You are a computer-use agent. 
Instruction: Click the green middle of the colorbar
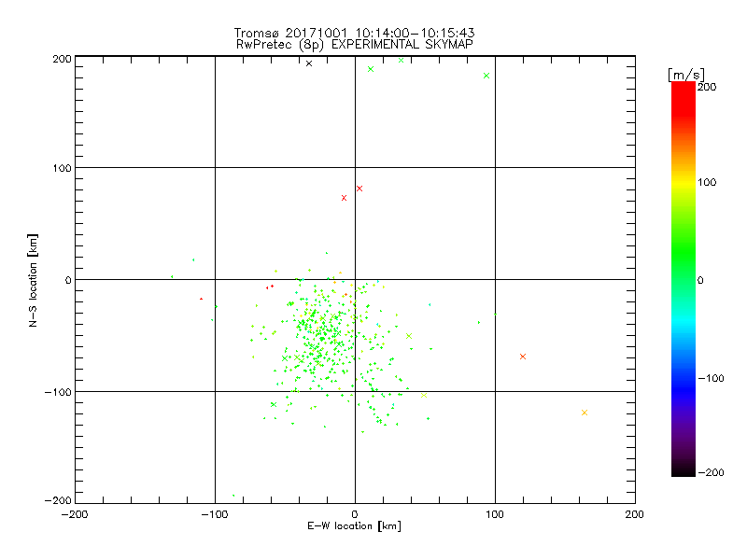tap(683, 279)
